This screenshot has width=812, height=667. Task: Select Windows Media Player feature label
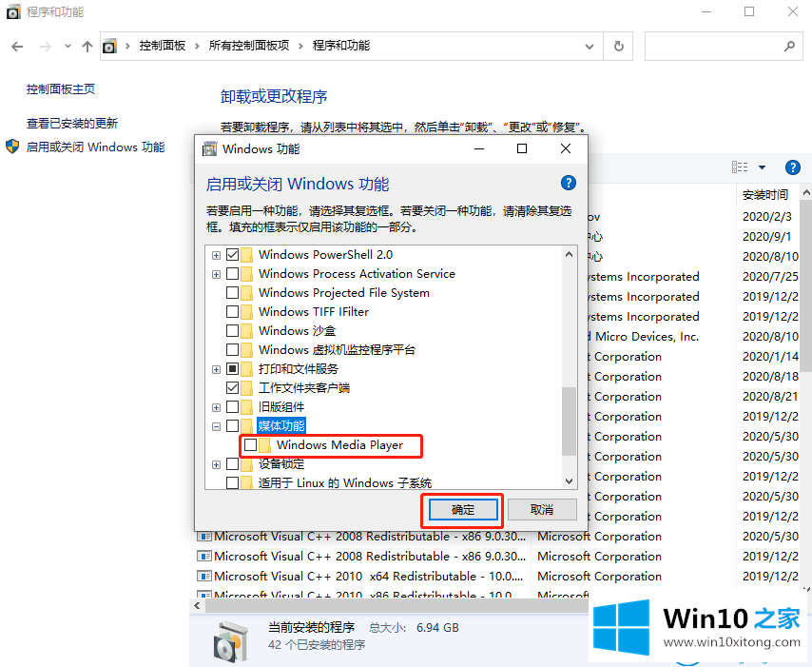tap(339, 444)
